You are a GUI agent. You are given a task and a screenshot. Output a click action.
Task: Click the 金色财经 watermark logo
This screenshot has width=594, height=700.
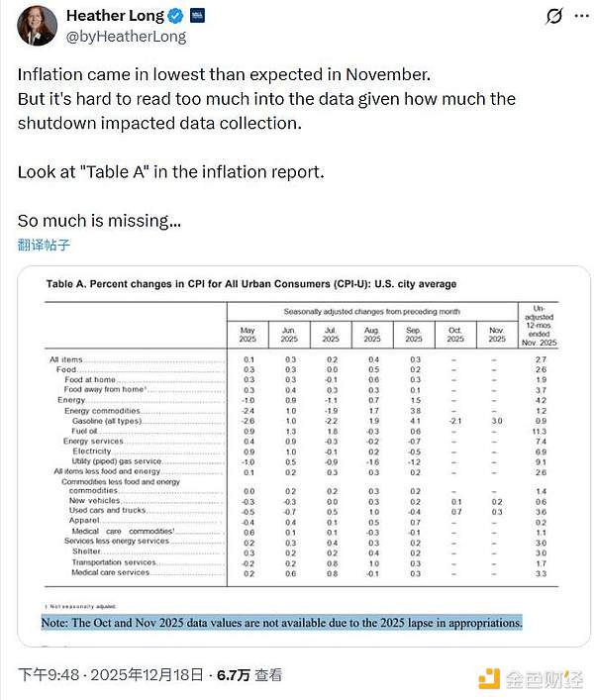(x=531, y=678)
